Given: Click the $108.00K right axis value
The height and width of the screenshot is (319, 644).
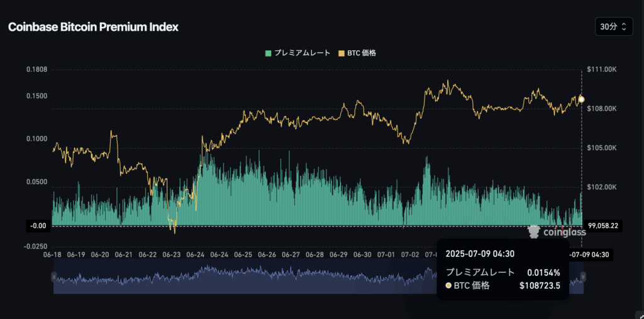Looking at the screenshot, I should (602, 109).
